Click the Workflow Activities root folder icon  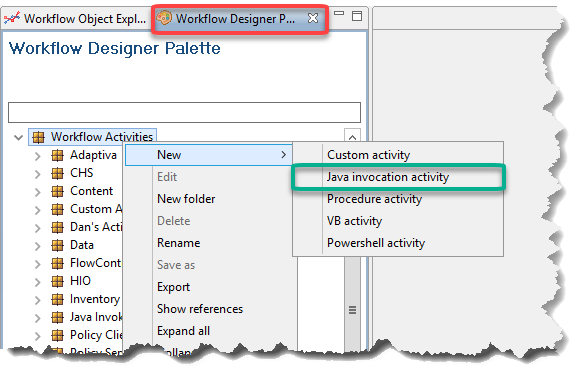[x=38, y=137]
